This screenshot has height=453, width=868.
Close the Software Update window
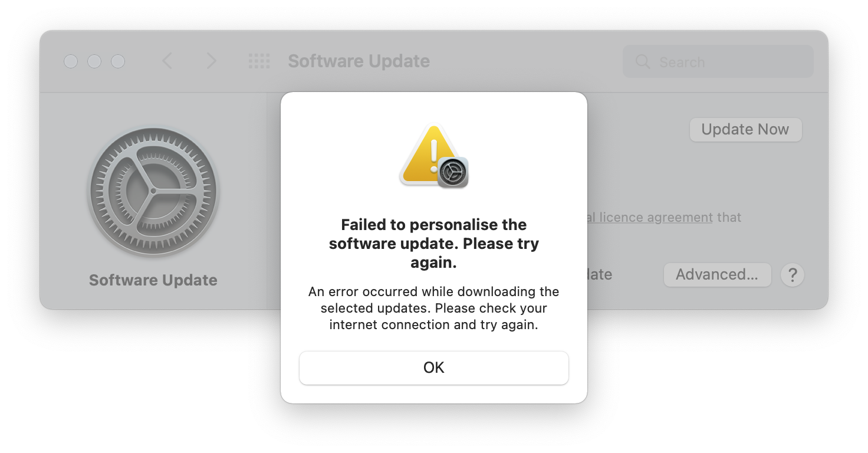click(x=71, y=61)
